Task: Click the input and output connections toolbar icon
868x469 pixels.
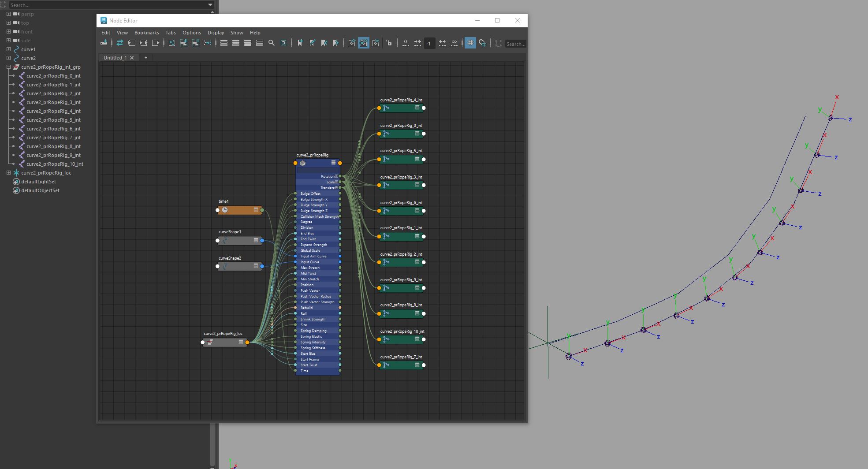Action: pyautogui.click(x=120, y=43)
